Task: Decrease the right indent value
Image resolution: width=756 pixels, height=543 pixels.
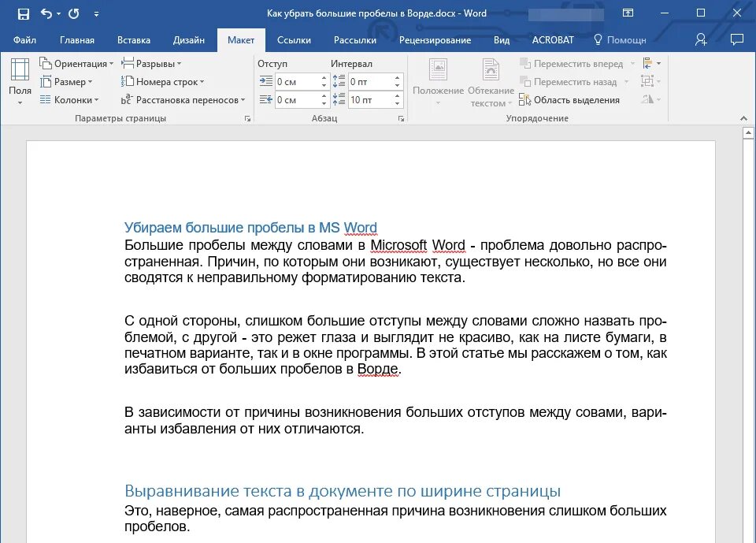Action: pos(324,104)
